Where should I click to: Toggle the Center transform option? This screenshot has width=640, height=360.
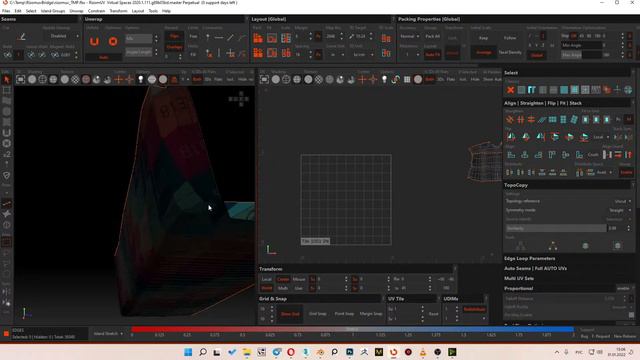coord(283,279)
